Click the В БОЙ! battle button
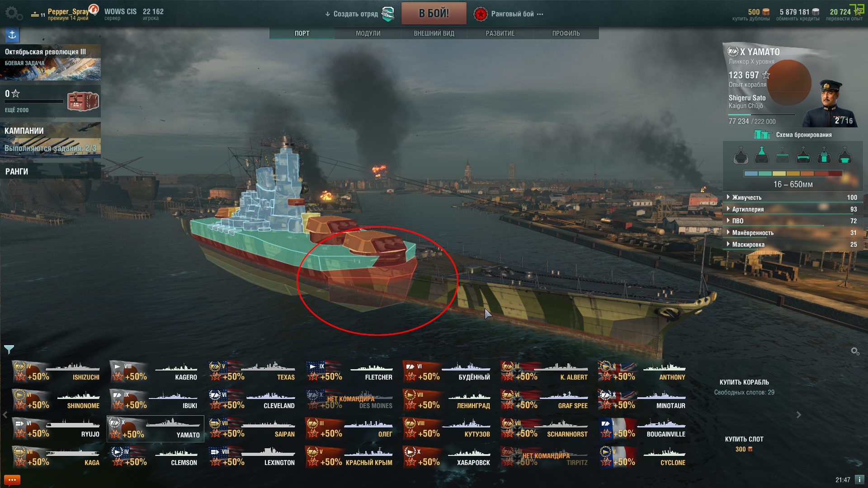The height and width of the screenshot is (488, 868). [x=434, y=14]
